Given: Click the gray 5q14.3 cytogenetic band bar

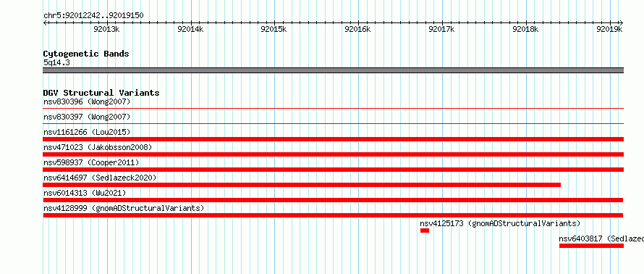Looking at the screenshot, I should (334, 70).
